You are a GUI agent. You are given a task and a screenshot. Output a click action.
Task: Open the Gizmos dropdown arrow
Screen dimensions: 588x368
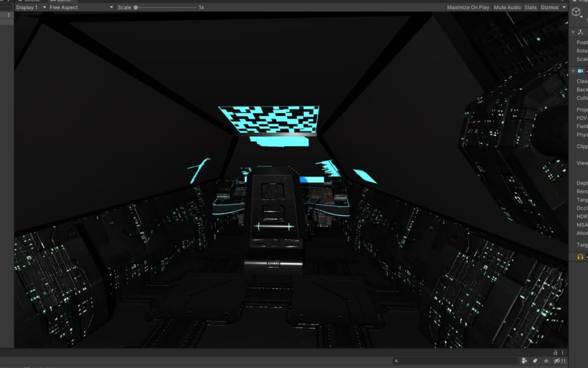564,7
